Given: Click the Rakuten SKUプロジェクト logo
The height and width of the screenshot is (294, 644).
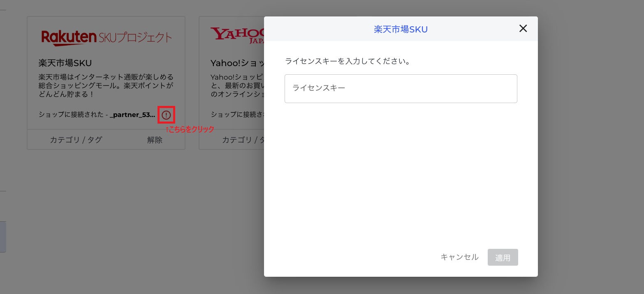Looking at the screenshot, I should pos(107,37).
